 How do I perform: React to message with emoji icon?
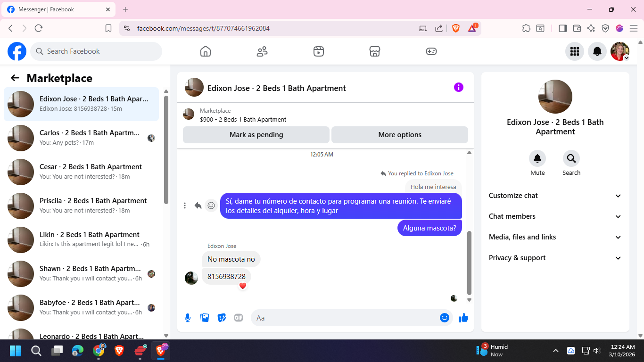point(211,206)
